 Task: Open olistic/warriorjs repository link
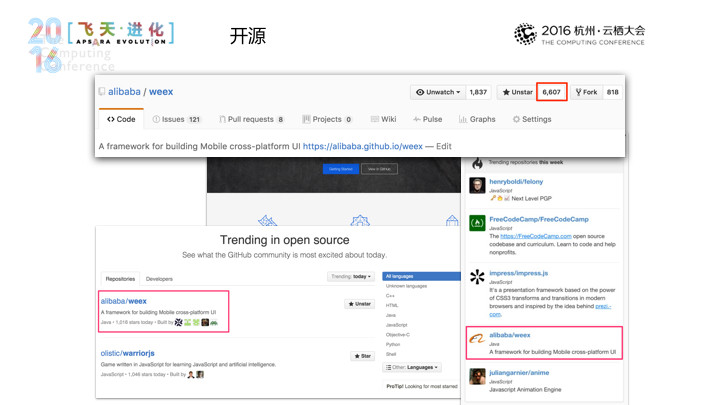tap(128, 353)
